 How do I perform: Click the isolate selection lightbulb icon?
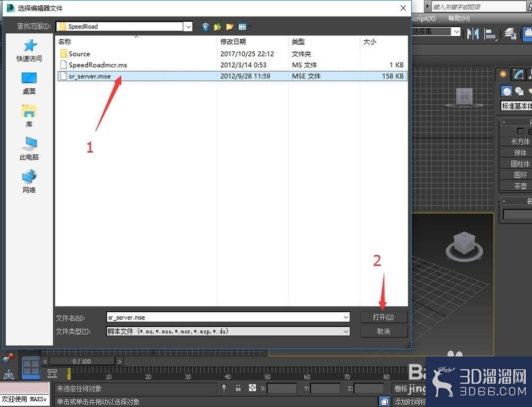(x=224, y=388)
